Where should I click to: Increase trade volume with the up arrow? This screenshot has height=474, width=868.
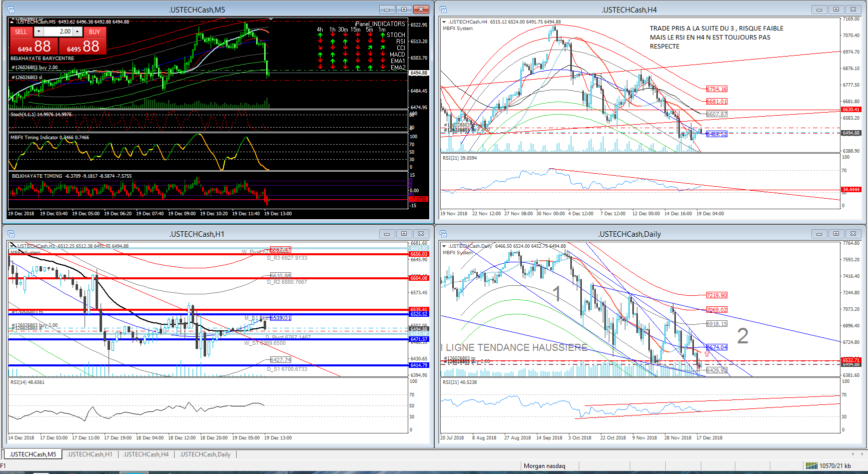tap(78, 32)
